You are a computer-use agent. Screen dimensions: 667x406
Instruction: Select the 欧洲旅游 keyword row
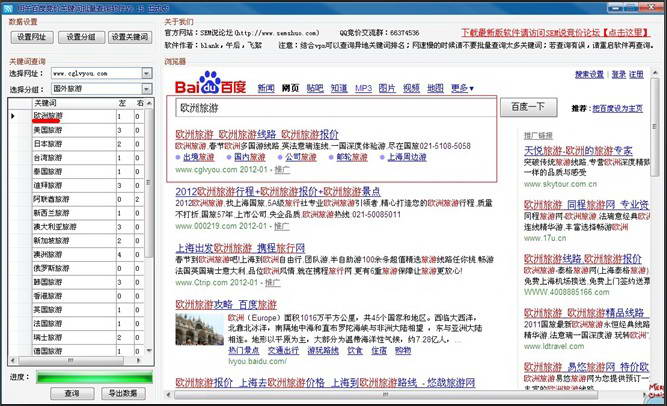77,116
